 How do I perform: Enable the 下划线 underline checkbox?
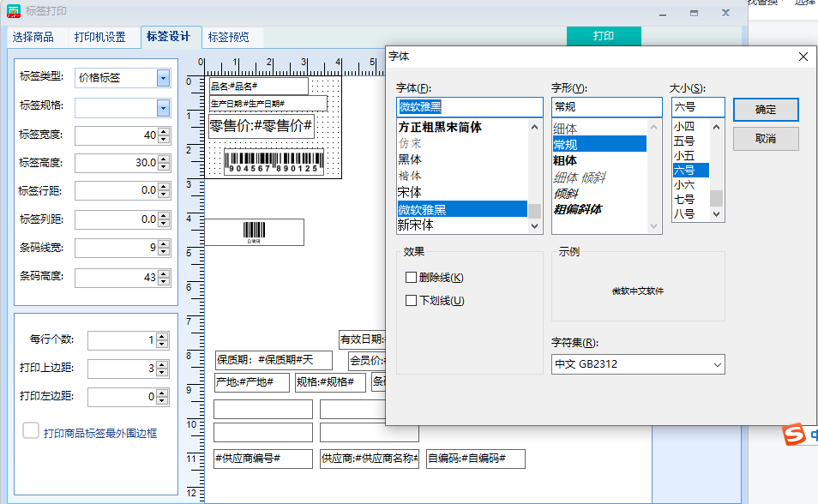coord(412,301)
